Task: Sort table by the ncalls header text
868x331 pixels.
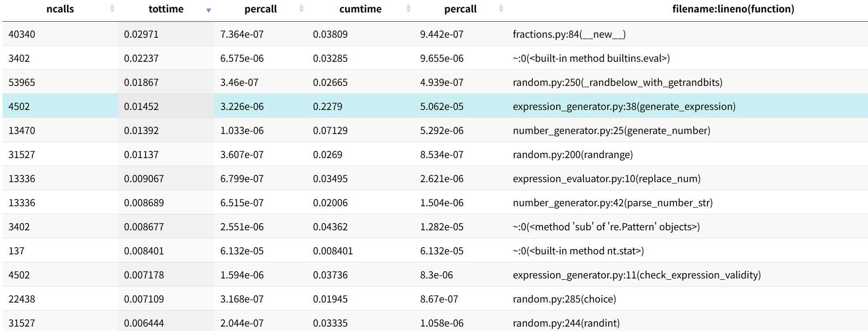Action: point(60,9)
